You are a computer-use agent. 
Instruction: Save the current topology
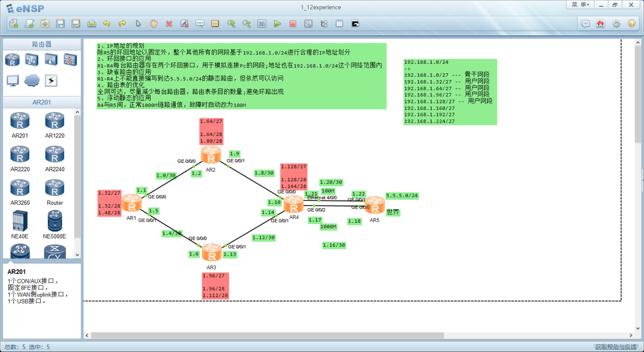[x=60, y=23]
